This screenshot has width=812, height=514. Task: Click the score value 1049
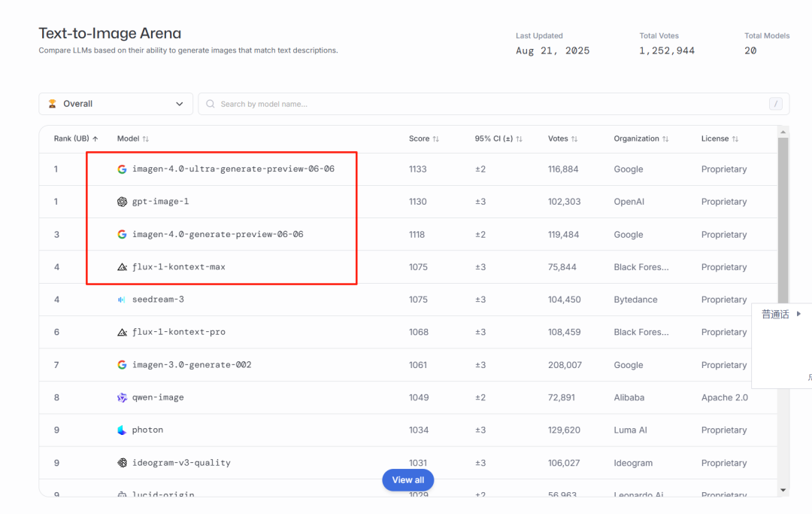[x=419, y=397]
